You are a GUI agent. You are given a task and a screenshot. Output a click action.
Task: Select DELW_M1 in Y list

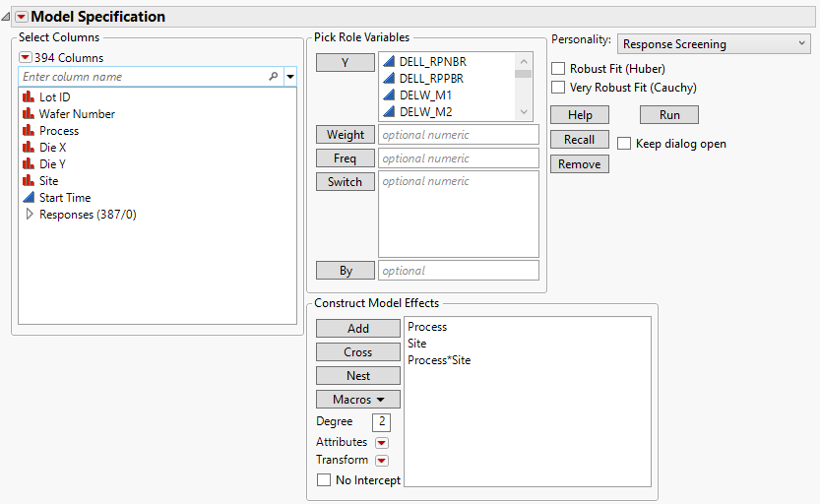point(425,95)
